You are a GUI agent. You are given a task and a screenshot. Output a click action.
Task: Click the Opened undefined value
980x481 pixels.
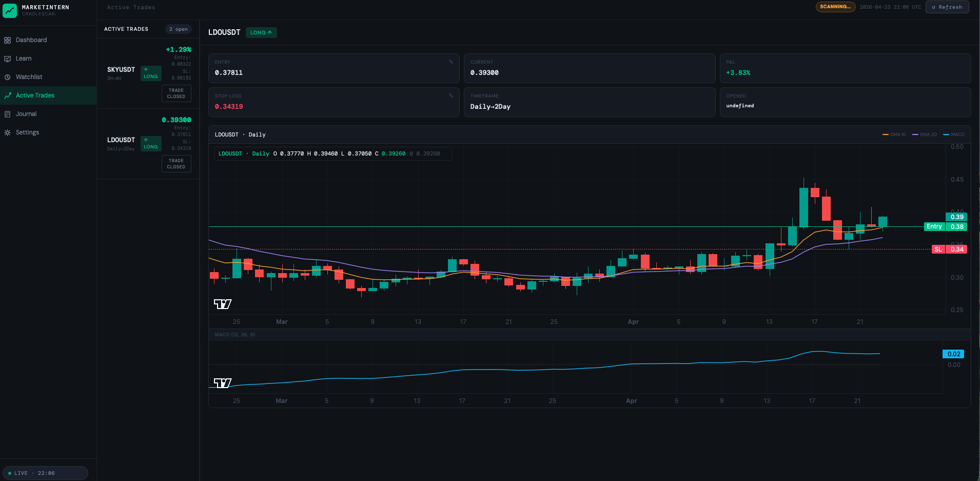pyautogui.click(x=740, y=106)
